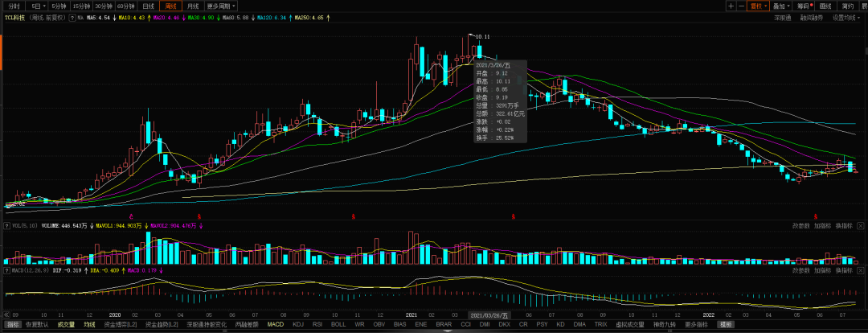Expand the 复权 dropdown
The height and width of the screenshot is (333, 868).
(x=758, y=6)
